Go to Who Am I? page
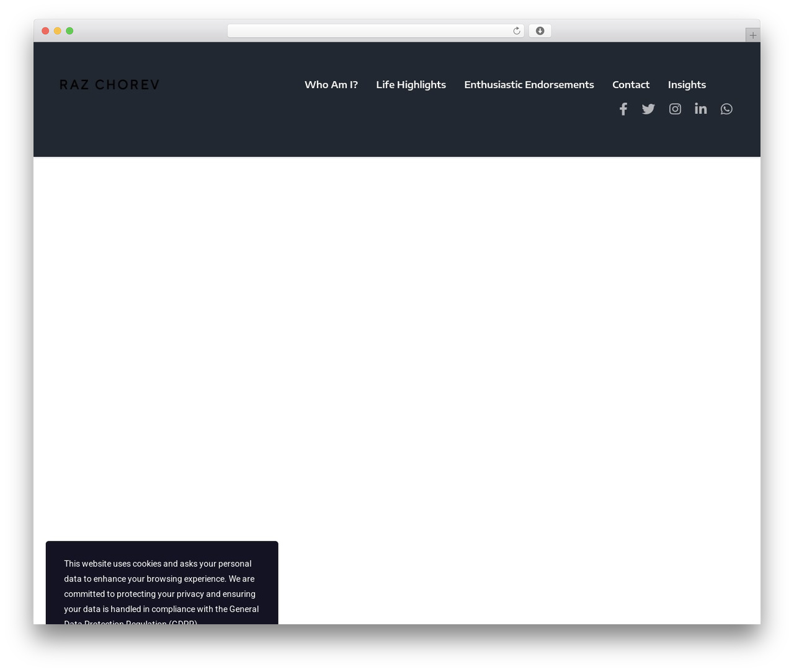The image size is (794, 672). (x=331, y=84)
